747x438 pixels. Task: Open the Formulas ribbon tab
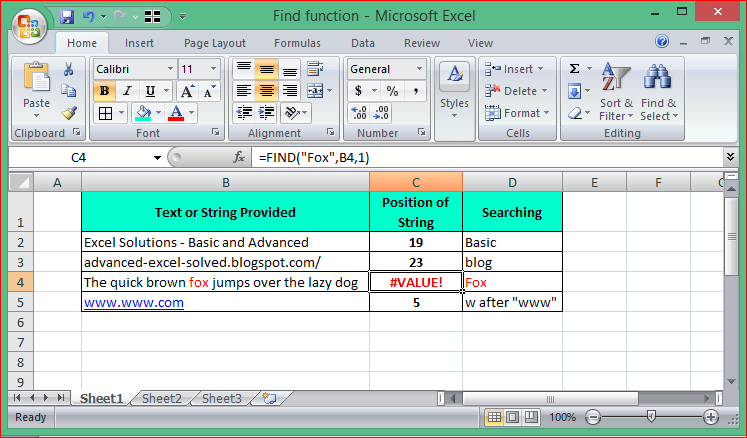pyautogui.click(x=297, y=43)
